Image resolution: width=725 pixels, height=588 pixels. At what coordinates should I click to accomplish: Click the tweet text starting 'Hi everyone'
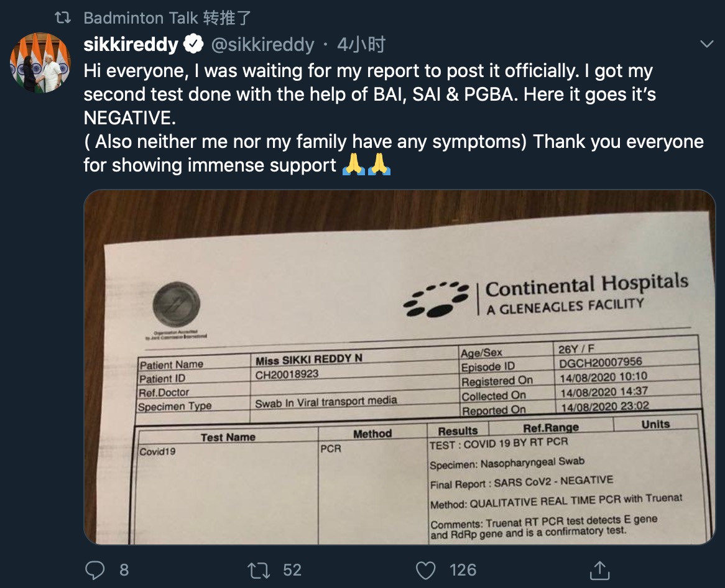[368, 71]
